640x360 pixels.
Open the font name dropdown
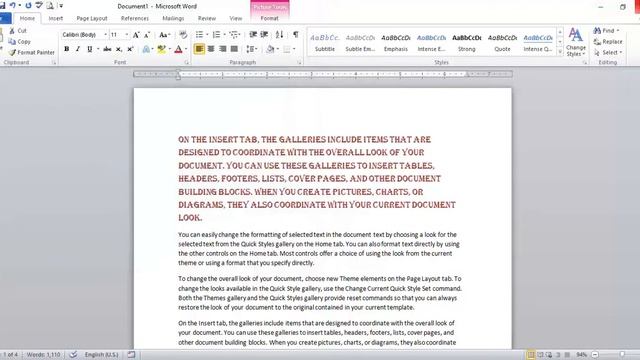[x=106, y=35]
